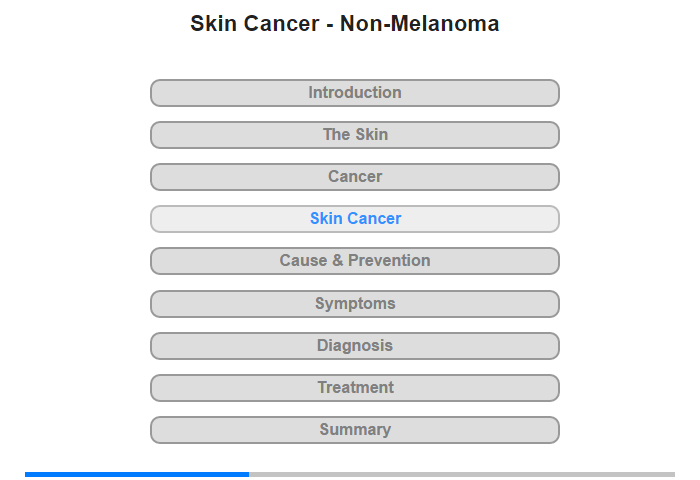Choose the last menu entry, Summary
The height and width of the screenshot is (480, 700).
tap(355, 430)
